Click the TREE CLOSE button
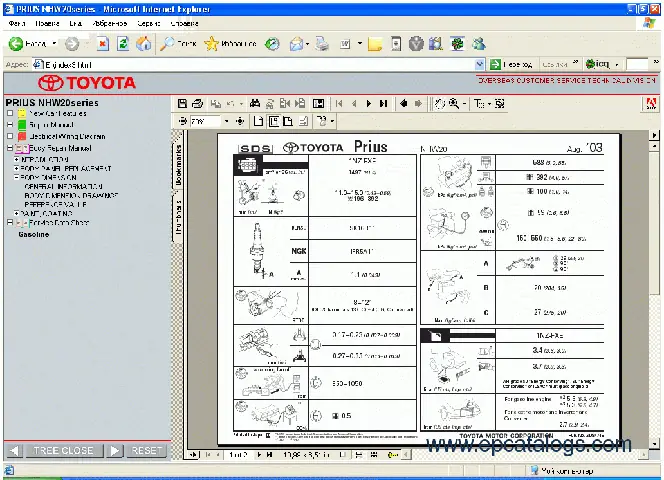The height and width of the screenshot is (480, 664). (64, 451)
